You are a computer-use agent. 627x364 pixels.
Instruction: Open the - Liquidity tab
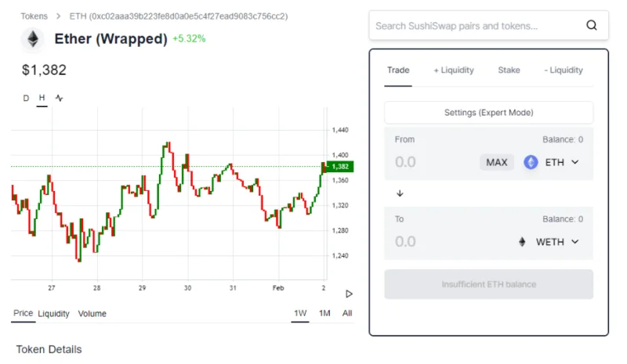[564, 70]
